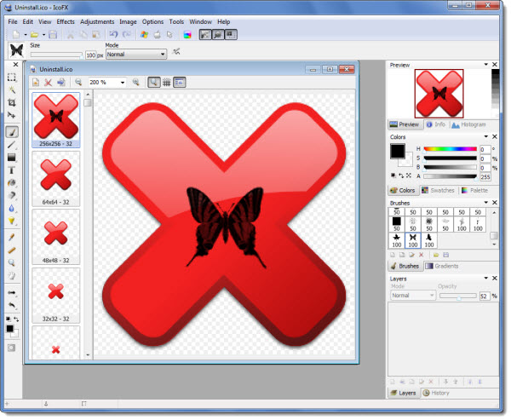Switch to the Histogram tab

469,124
